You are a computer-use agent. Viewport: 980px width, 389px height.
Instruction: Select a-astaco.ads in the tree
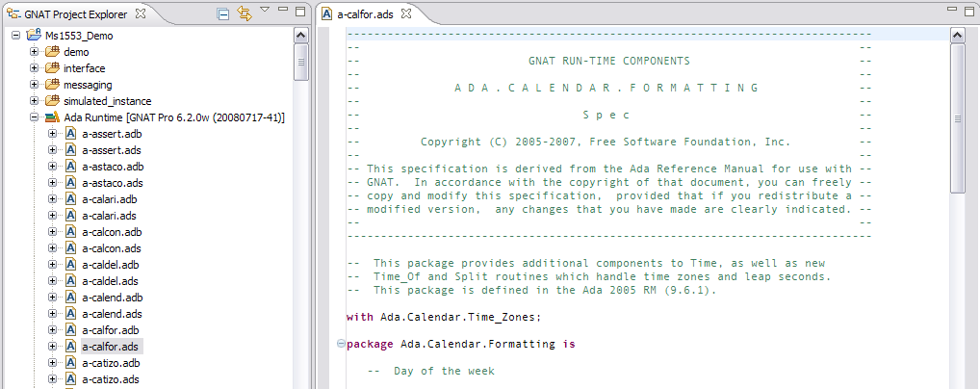(114, 183)
